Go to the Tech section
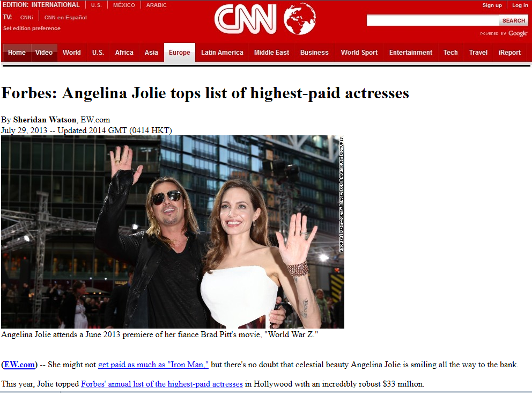Viewport: 532px width, 393px height. click(450, 53)
